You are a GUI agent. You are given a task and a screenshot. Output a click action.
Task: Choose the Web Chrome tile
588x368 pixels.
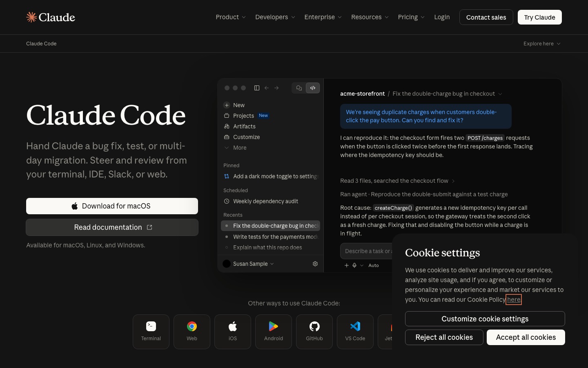(192, 332)
